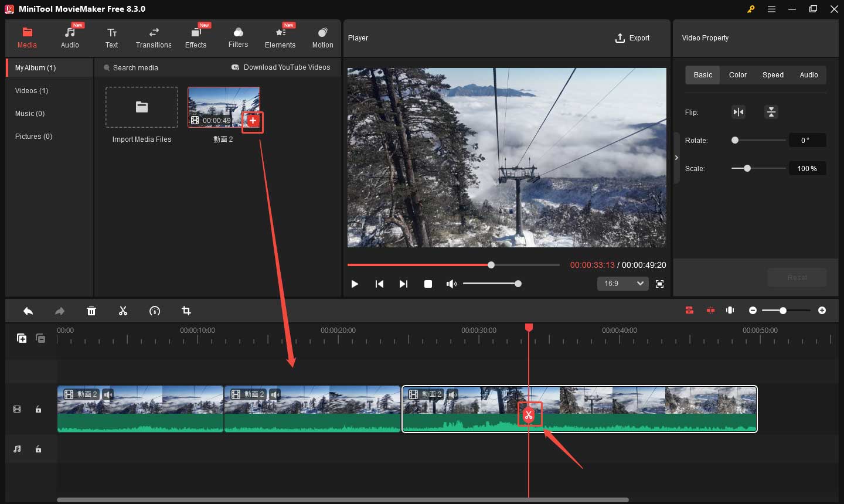
Task: Open the 16:9 aspect ratio dropdown
Action: 623,284
